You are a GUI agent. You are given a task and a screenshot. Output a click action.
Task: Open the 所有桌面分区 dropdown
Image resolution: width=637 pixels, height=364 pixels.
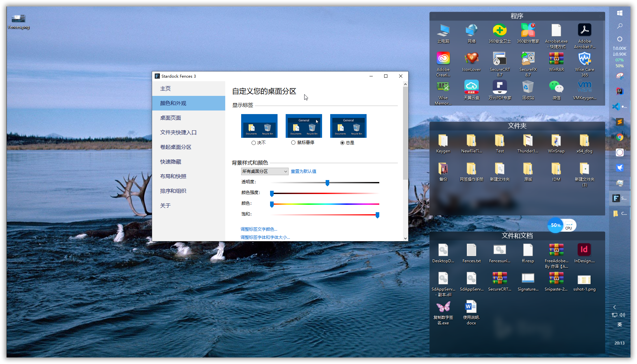coord(265,171)
